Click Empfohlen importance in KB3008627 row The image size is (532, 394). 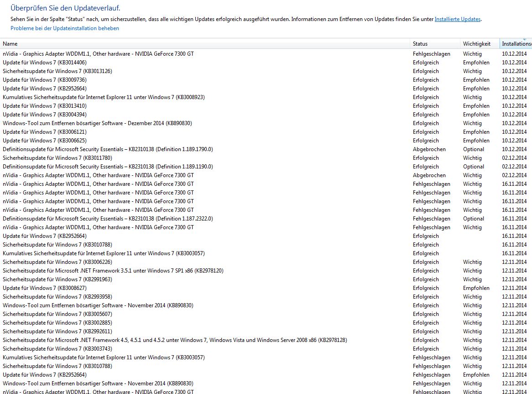point(476,288)
